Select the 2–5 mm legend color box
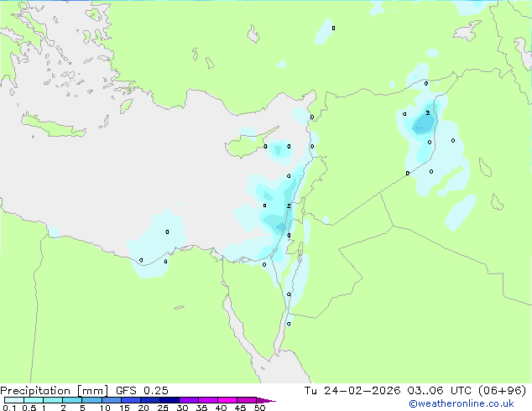 (x=72, y=400)
